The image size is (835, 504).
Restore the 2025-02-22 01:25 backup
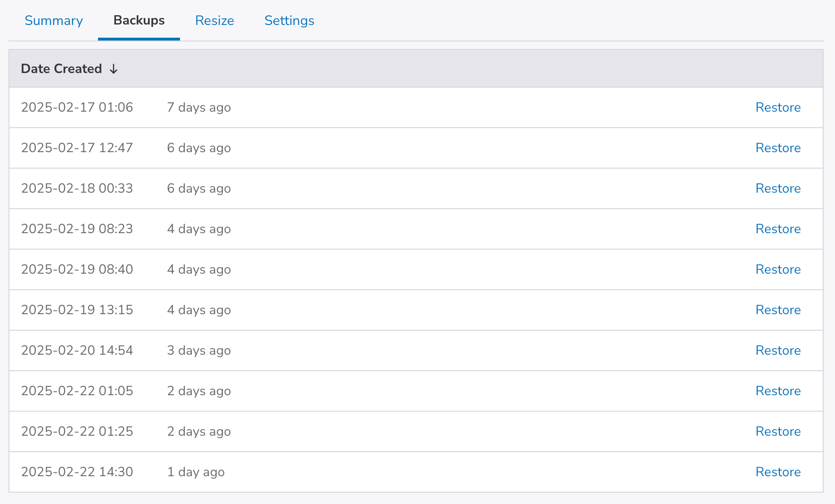778,431
